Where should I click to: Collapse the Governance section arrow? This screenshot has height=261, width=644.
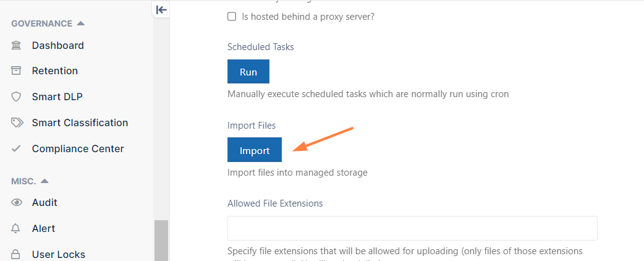(x=81, y=24)
